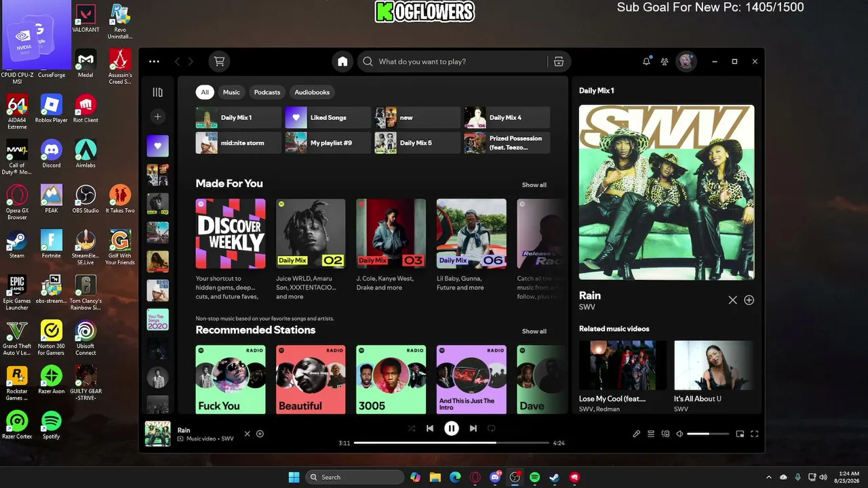Navigate back with the left arrow in Spotify

coord(178,62)
